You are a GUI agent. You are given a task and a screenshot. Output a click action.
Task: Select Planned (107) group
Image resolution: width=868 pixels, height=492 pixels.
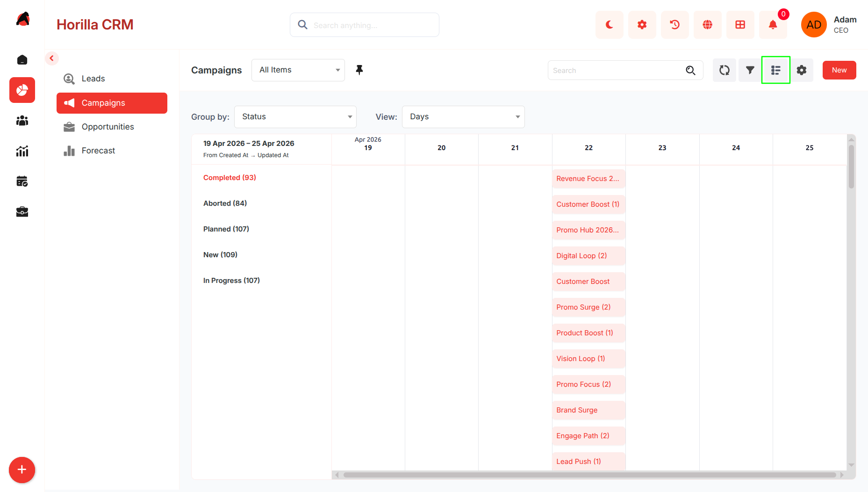[226, 229]
